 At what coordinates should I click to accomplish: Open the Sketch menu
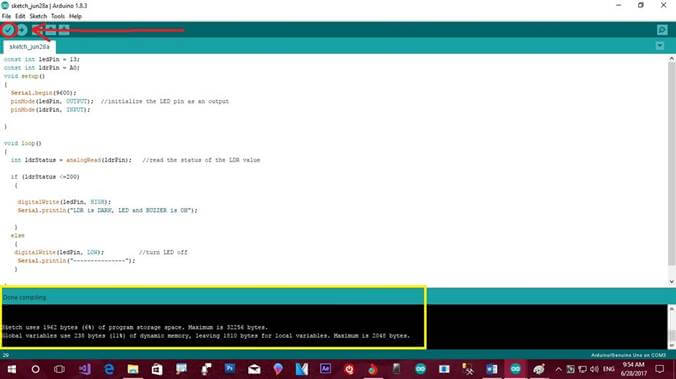pyautogui.click(x=38, y=16)
